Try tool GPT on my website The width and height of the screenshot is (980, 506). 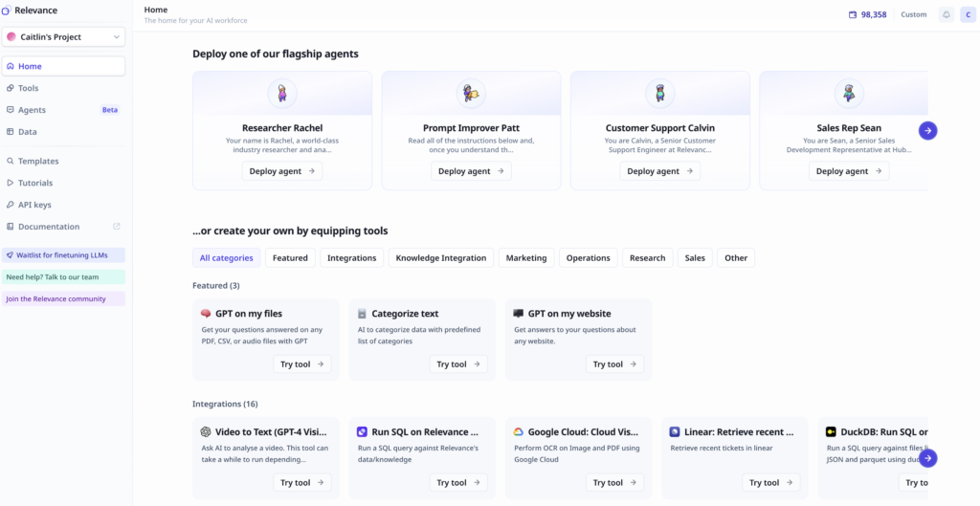point(615,364)
